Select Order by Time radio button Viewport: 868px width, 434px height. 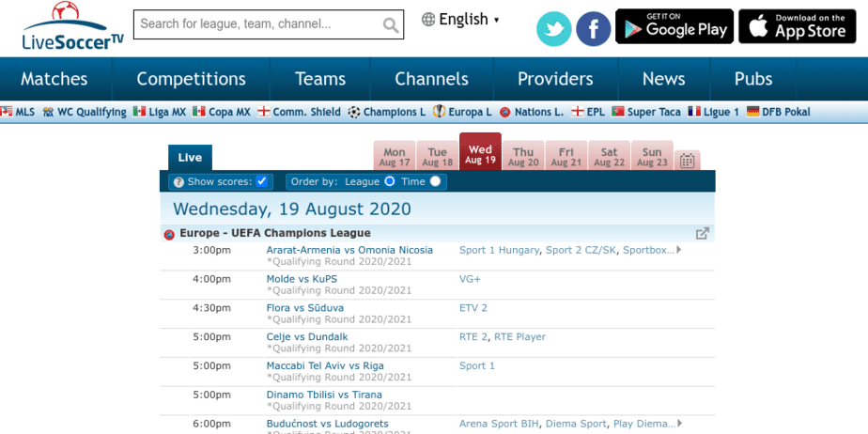click(x=435, y=181)
